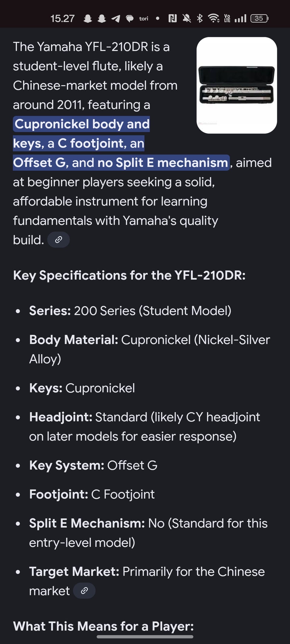Tap the second Snapchat ghost notification icon
Viewport: 290px width, 644px height.
coord(102,19)
